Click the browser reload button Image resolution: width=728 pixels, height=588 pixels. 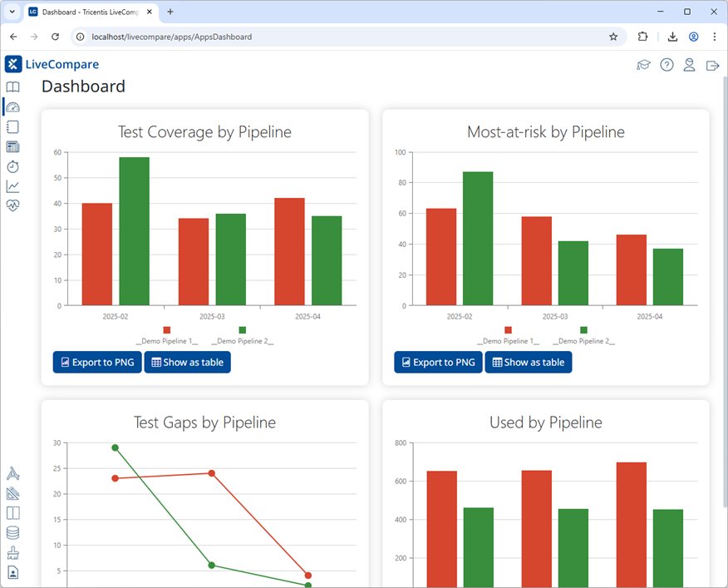coord(55,37)
